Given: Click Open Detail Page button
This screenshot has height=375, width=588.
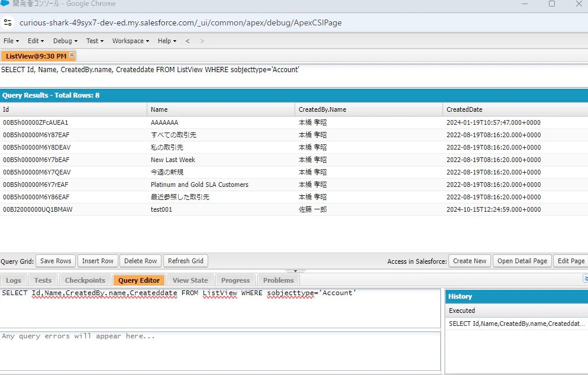Looking at the screenshot, I should (x=522, y=261).
